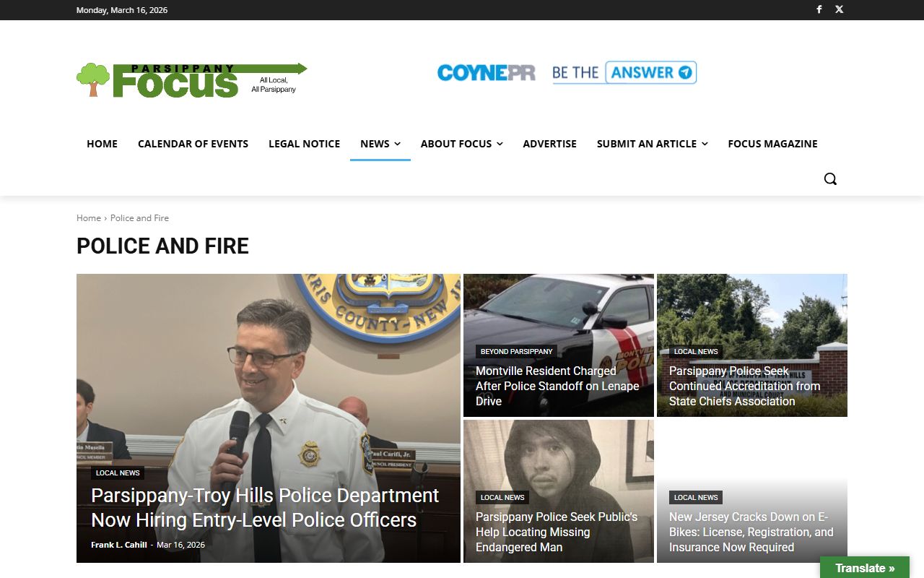
Task: Expand the News dropdown menu
Action: (380, 144)
